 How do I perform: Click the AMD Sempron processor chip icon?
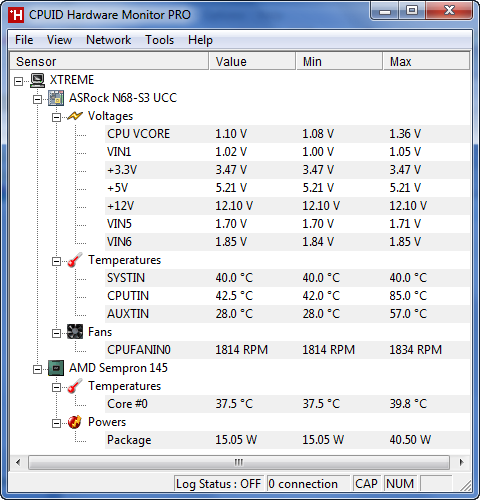pos(56,368)
